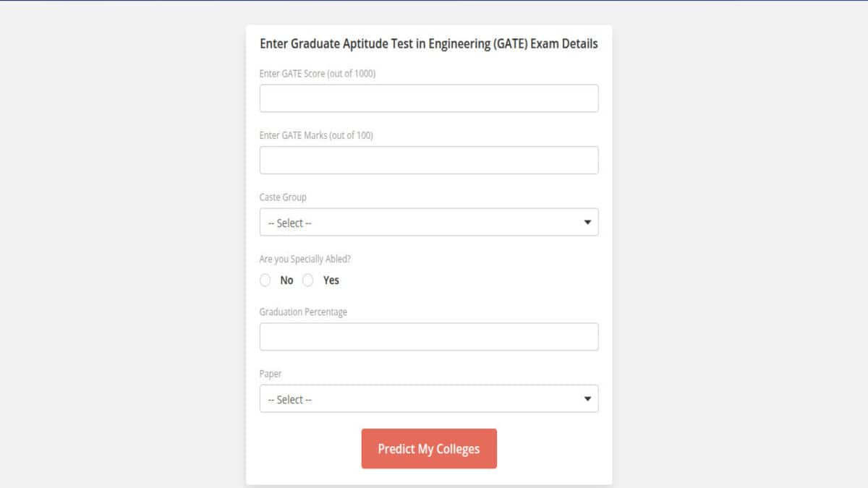Click the Caste Group dropdown arrow

click(587, 223)
